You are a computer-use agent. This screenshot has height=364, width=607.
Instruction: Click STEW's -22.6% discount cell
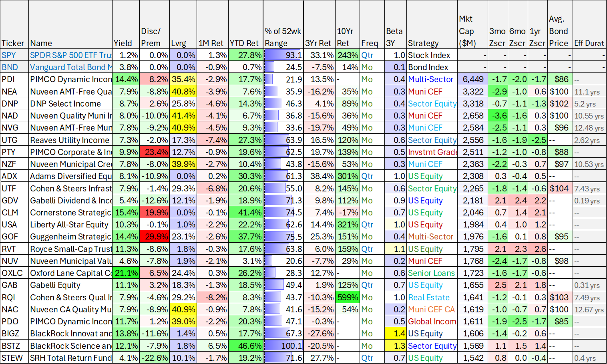click(155, 358)
